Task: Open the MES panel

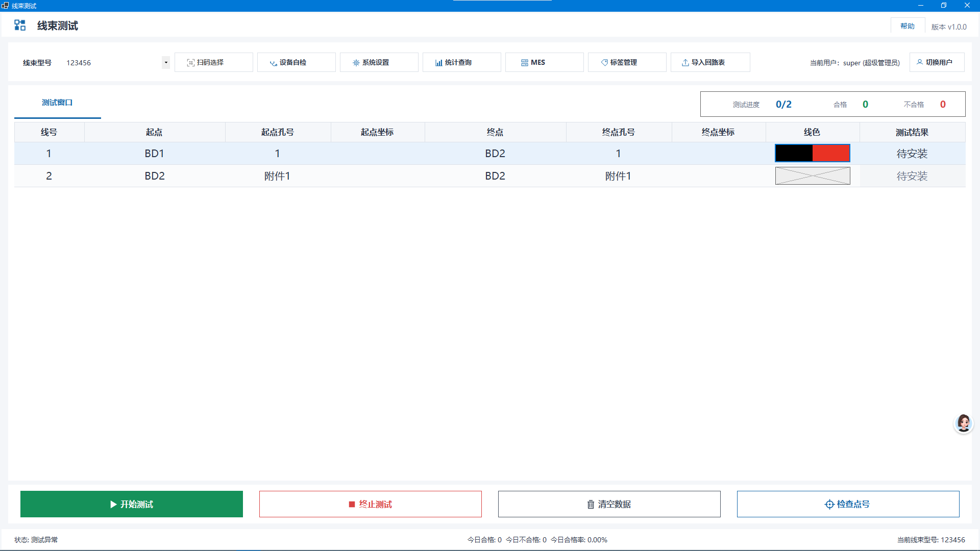Action: click(x=545, y=62)
